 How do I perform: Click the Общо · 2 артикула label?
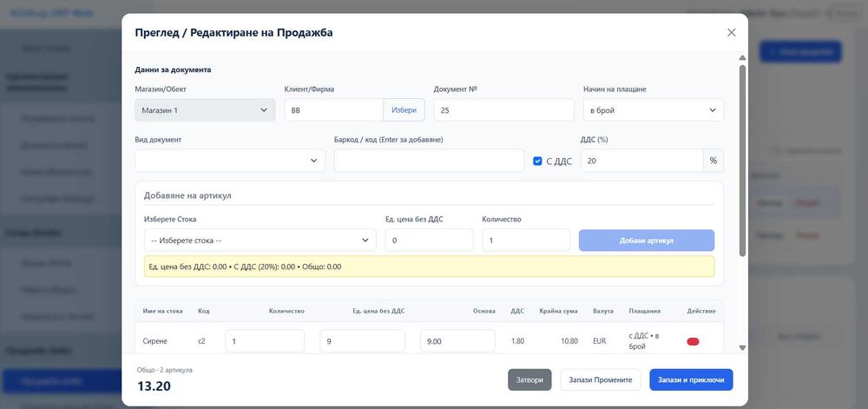(x=164, y=370)
